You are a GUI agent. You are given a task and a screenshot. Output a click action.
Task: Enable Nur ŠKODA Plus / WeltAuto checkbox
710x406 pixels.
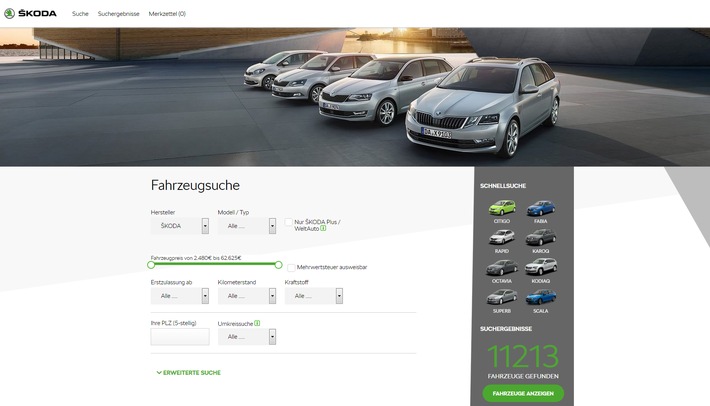pos(288,222)
